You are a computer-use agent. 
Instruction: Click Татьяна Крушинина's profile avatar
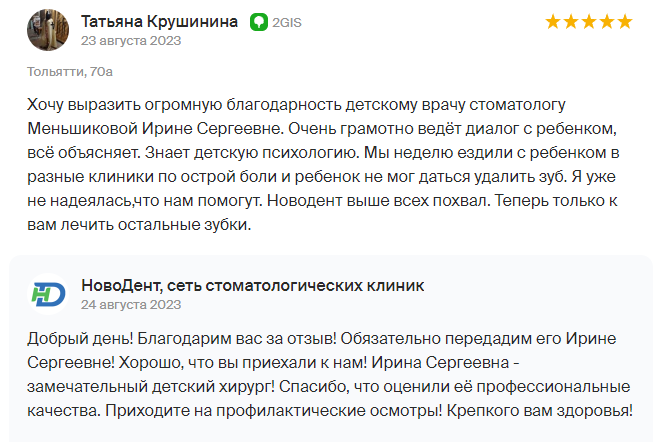pos(48,30)
